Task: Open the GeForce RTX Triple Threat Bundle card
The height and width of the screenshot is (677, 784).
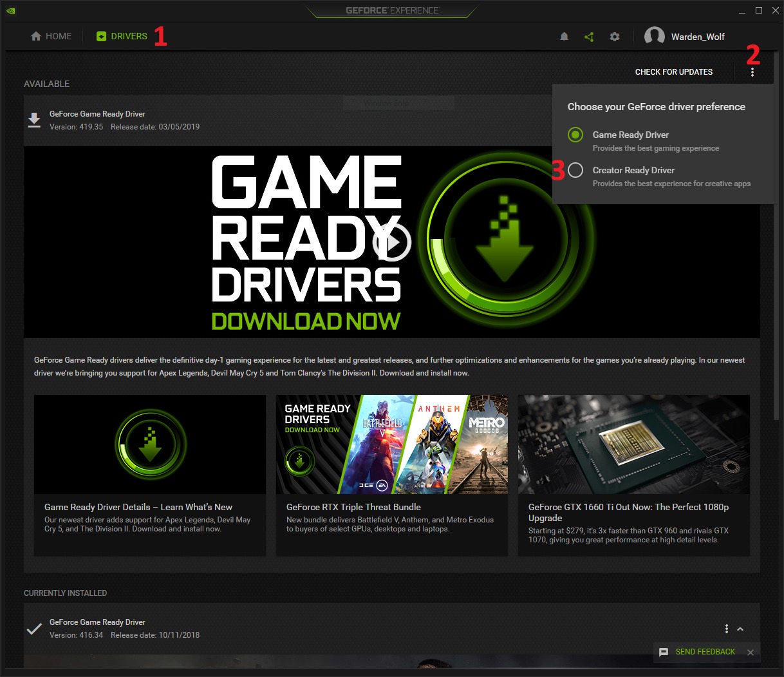Action: 391,475
